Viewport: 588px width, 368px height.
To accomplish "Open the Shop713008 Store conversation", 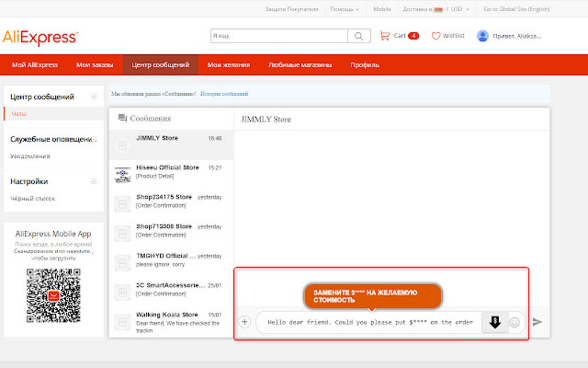I will pyautogui.click(x=171, y=234).
